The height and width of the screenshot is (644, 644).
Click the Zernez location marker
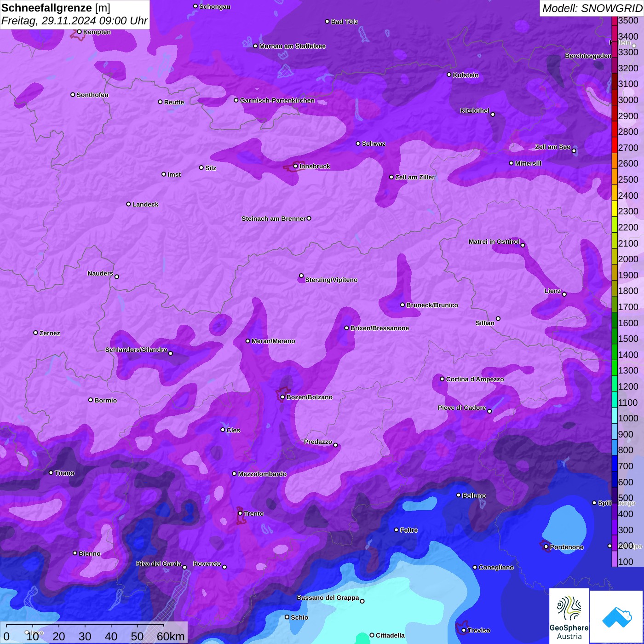pos(36,333)
